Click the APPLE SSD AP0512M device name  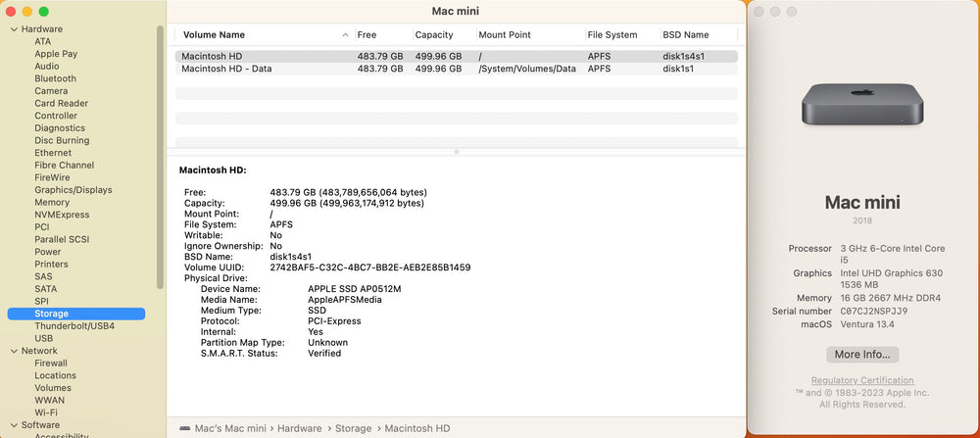click(355, 289)
